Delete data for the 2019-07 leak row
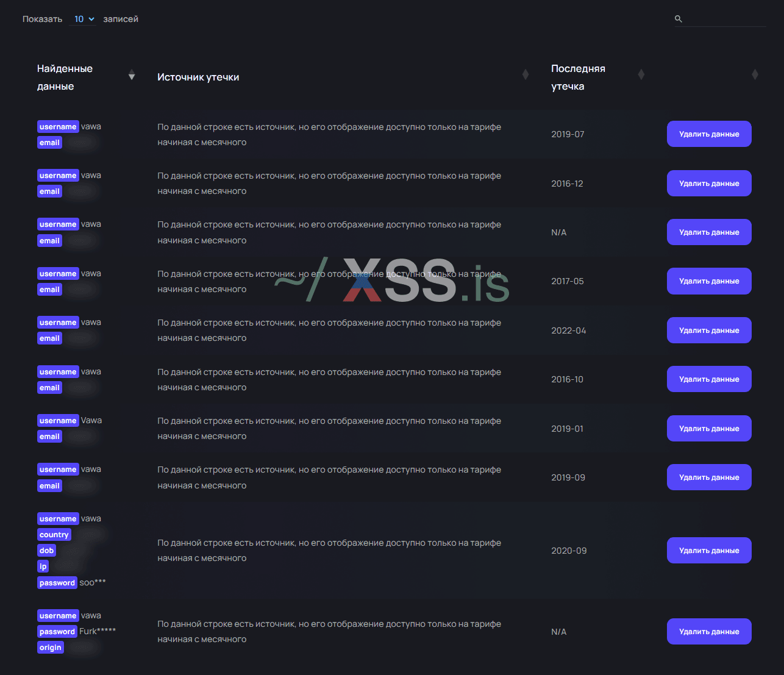784x675 pixels. pos(709,134)
